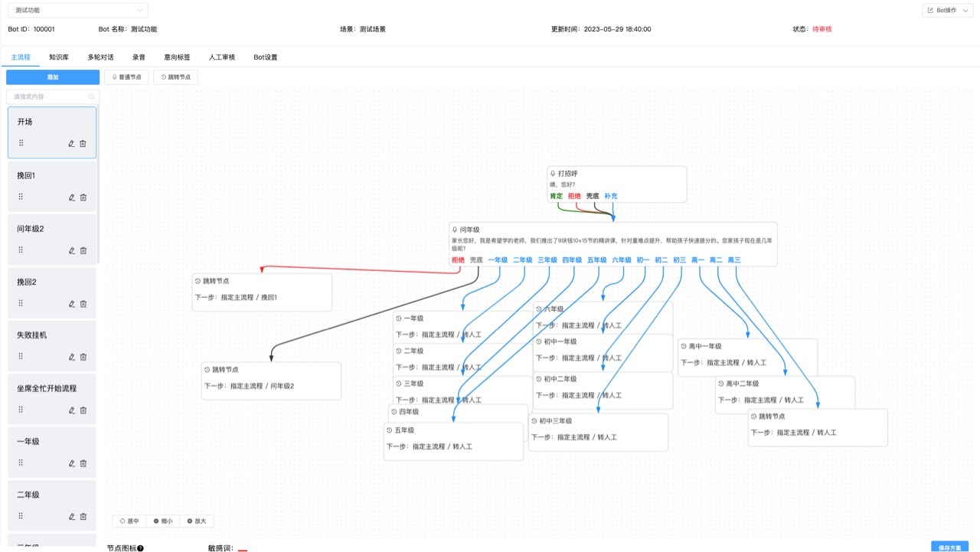Screen dimensions: 980x552
Task: Select the 五年级 jump node
Action: [453, 442]
